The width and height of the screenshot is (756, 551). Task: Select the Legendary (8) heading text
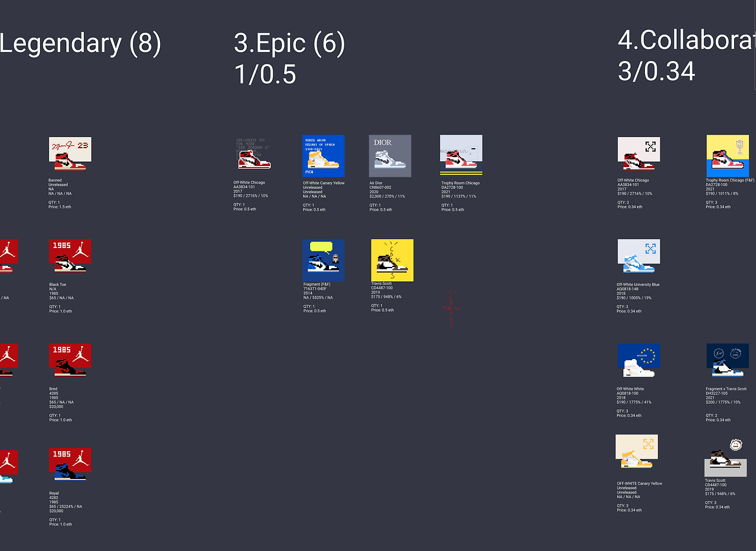[80, 44]
